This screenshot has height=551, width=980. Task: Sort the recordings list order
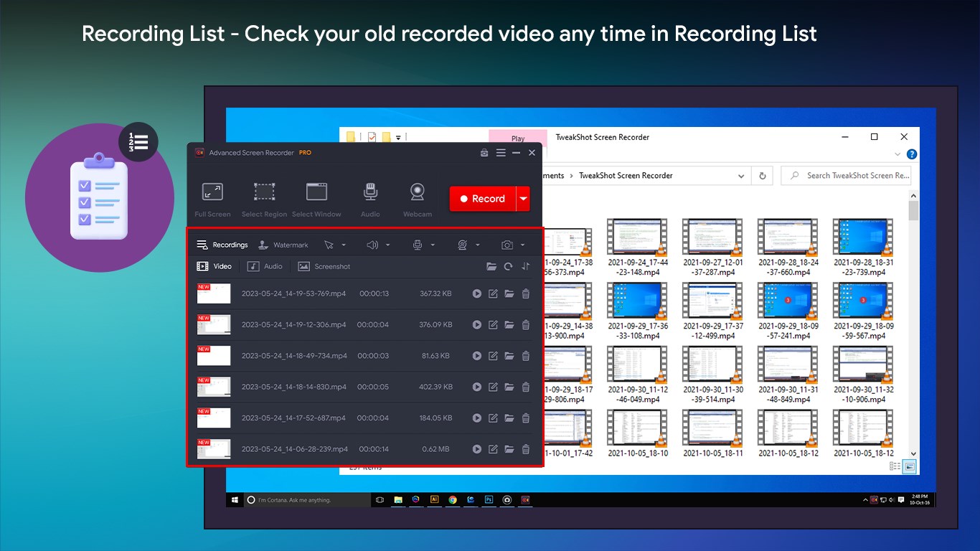526,266
